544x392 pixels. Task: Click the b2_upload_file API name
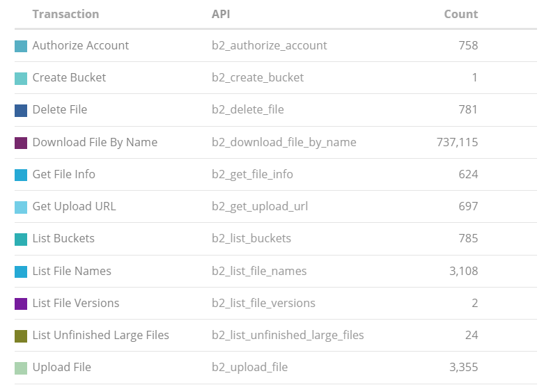(249, 368)
